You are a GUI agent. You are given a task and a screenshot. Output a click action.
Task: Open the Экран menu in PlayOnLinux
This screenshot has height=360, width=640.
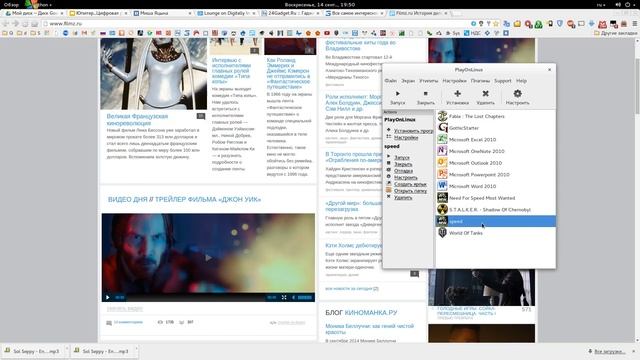pyautogui.click(x=408, y=81)
